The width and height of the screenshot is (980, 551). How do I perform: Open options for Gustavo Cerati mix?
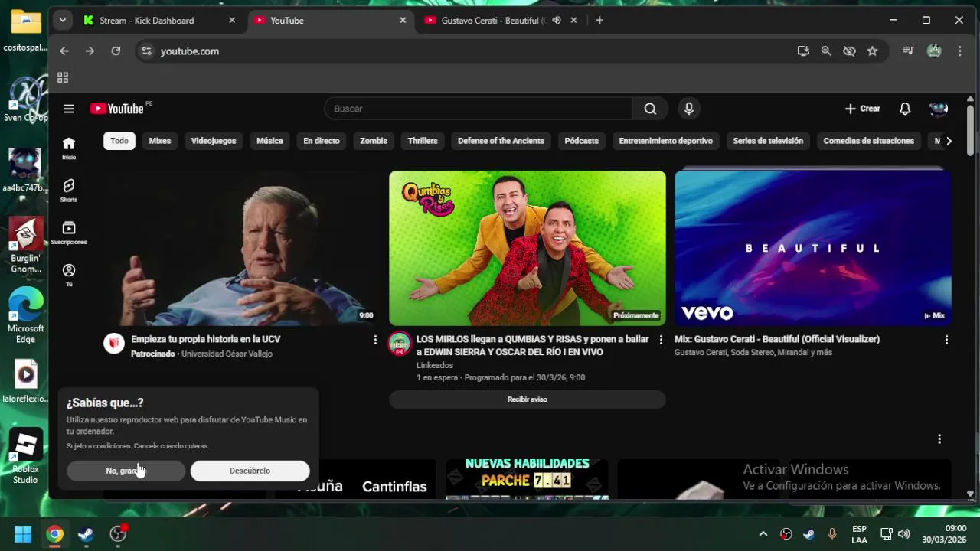click(x=946, y=340)
